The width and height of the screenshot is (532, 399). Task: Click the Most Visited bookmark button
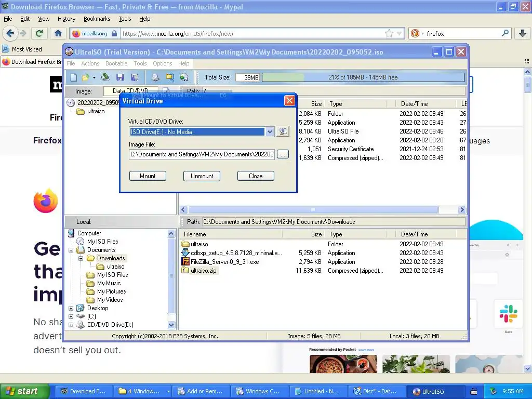coord(22,49)
